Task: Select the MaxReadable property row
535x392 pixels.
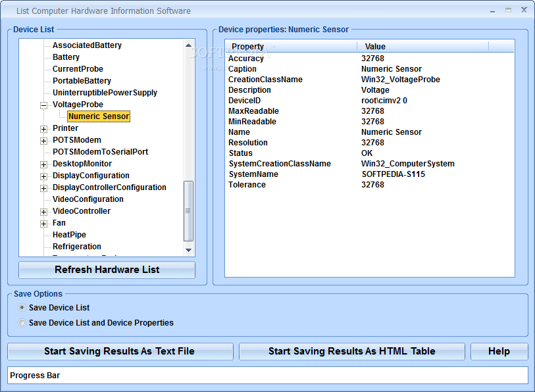Action: [x=370, y=111]
